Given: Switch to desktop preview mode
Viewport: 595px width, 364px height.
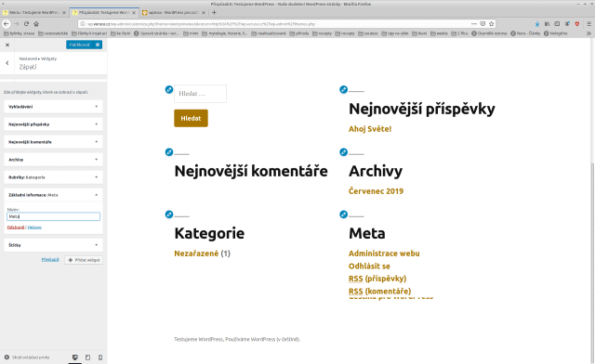Looking at the screenshot, I should [75, 357].
